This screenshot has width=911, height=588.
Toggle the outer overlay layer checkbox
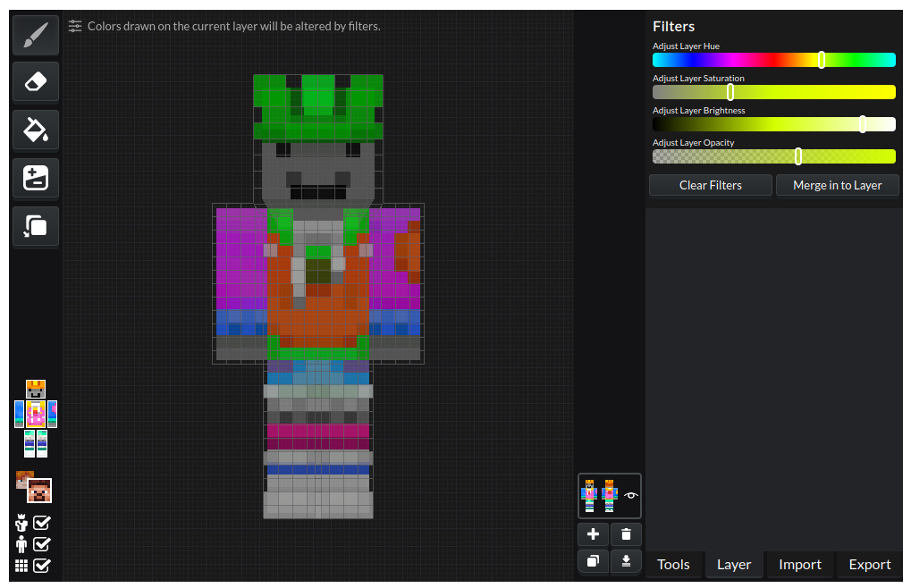[42, 523]
